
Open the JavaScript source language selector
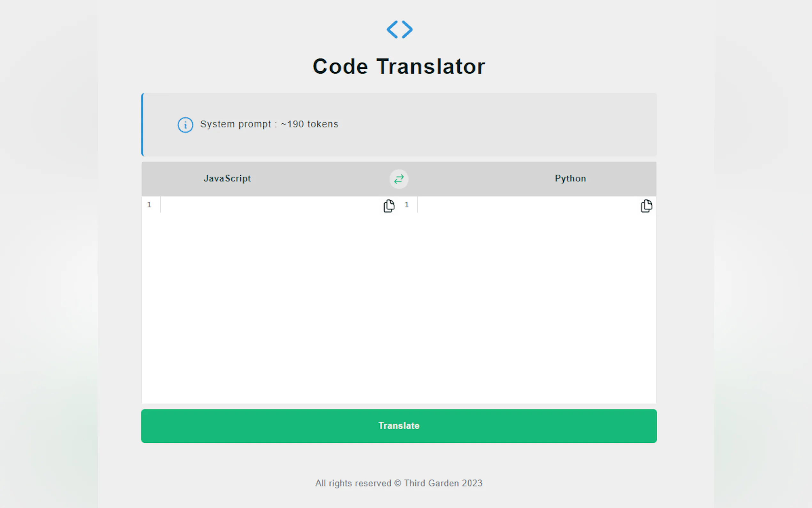(227, 179)
